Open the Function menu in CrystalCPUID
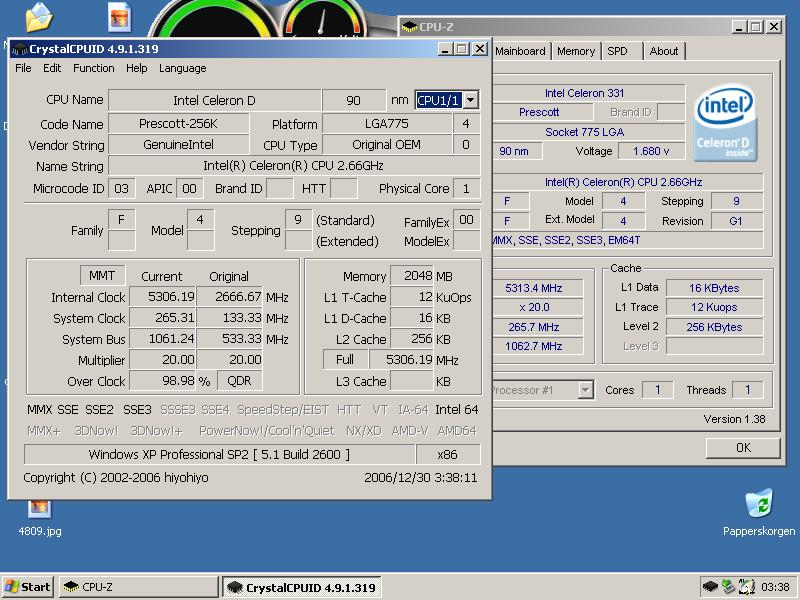 [x=93, y=68]
